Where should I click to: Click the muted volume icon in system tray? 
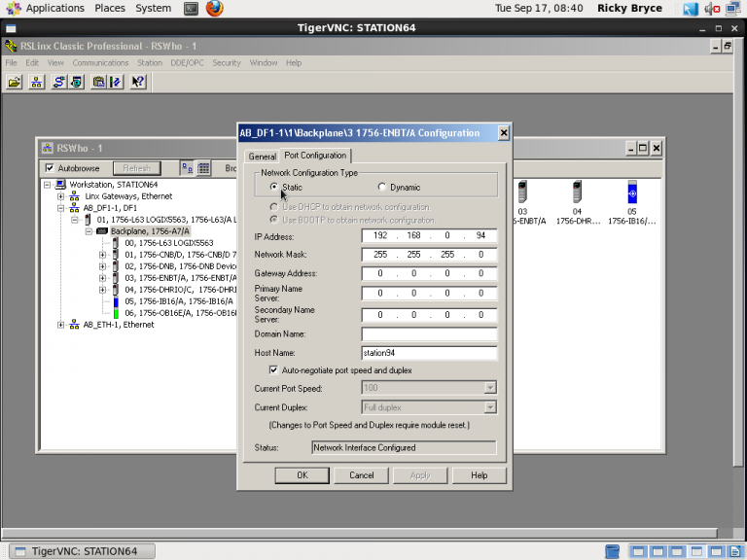712,9
